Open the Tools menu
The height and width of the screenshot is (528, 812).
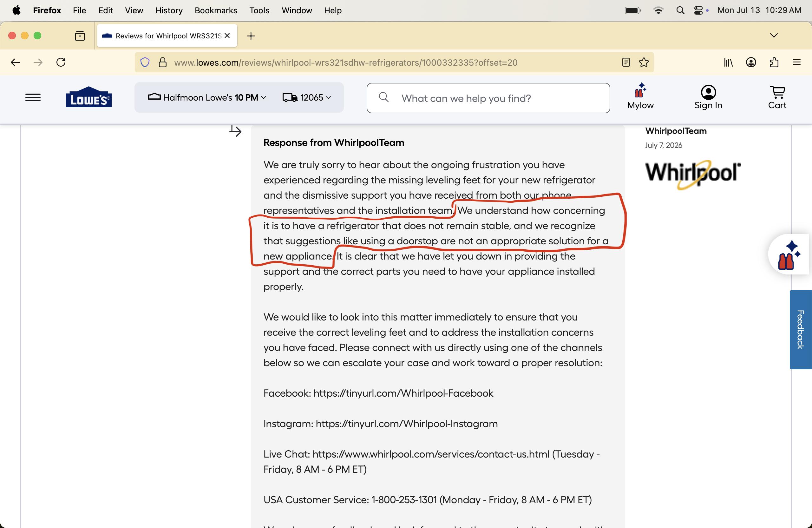pos(259,10)
